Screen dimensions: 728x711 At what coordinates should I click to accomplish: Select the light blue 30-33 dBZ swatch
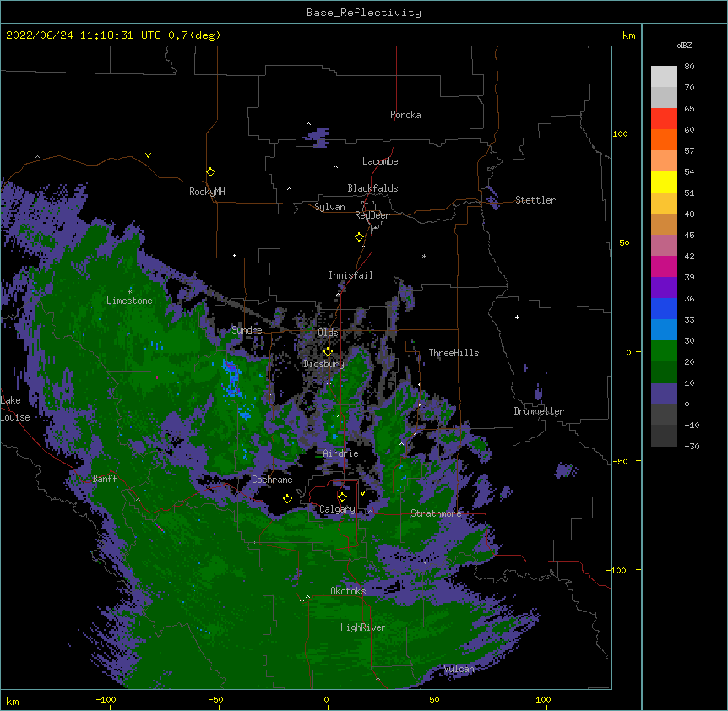[664, 330]
